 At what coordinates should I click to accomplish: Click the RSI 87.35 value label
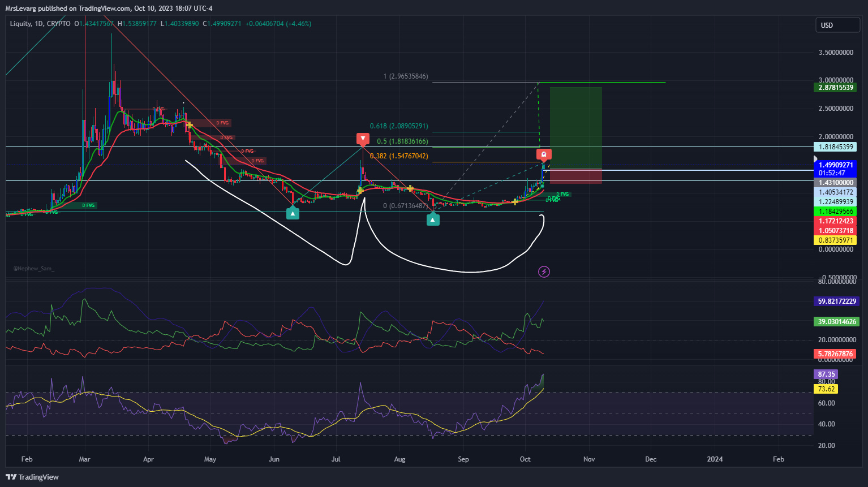[x=826, y=374]
